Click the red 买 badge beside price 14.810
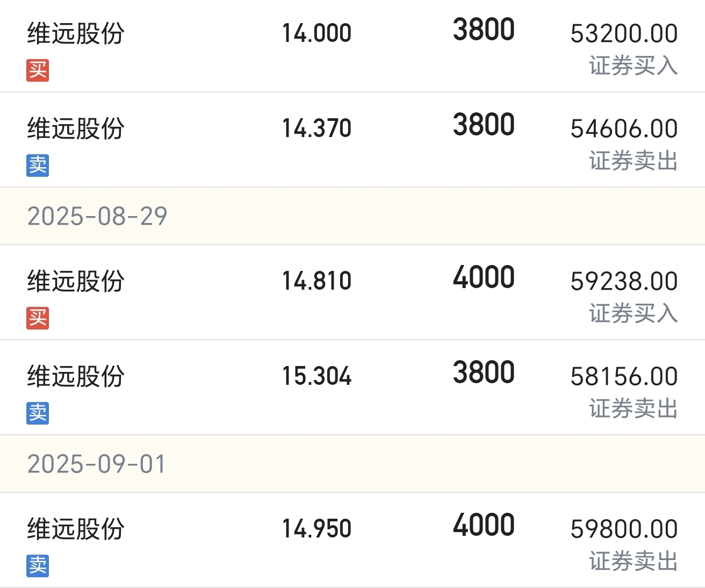The height and width of the screenshot is (588, 705). (38, 318)
